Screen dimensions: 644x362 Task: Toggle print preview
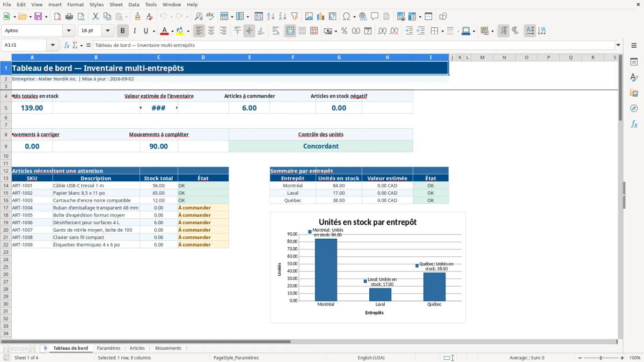pyautogui.click(x=81, y=17)
